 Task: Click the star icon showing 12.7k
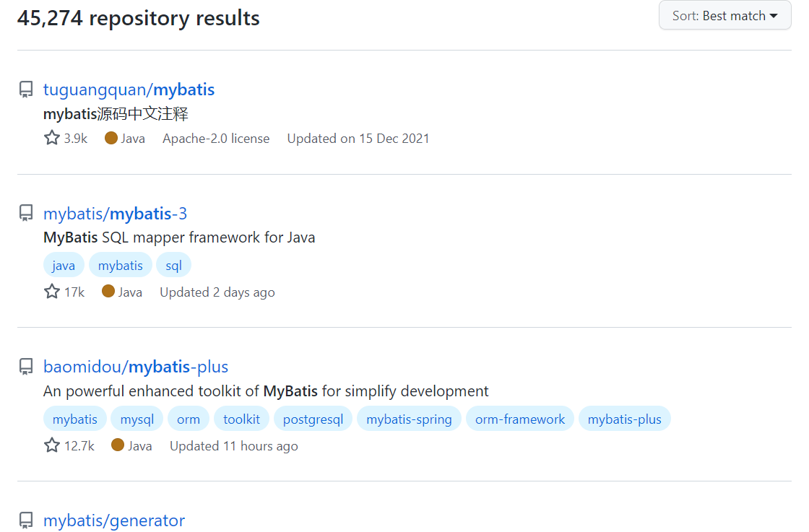[52, 445]
